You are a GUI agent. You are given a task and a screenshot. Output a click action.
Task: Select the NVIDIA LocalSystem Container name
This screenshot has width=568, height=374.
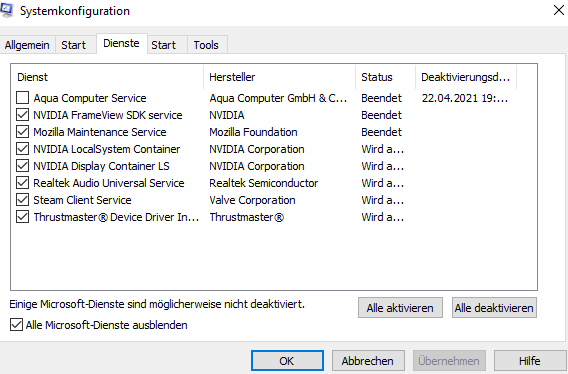tap(107, 149)
